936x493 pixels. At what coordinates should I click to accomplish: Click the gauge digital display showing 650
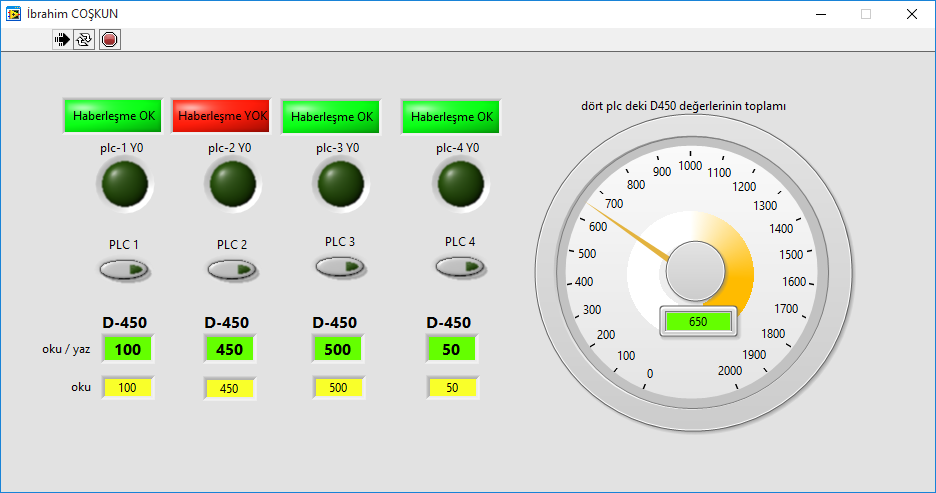(698, 322)
